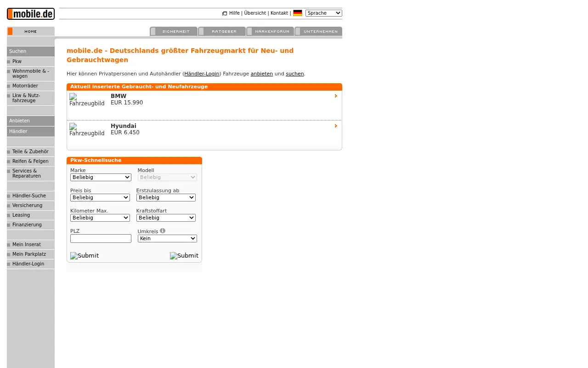This screenshot has width=588, height=368.
Task: Open Mein Parkplatz in the sidebar
Action: pos(31,254)
